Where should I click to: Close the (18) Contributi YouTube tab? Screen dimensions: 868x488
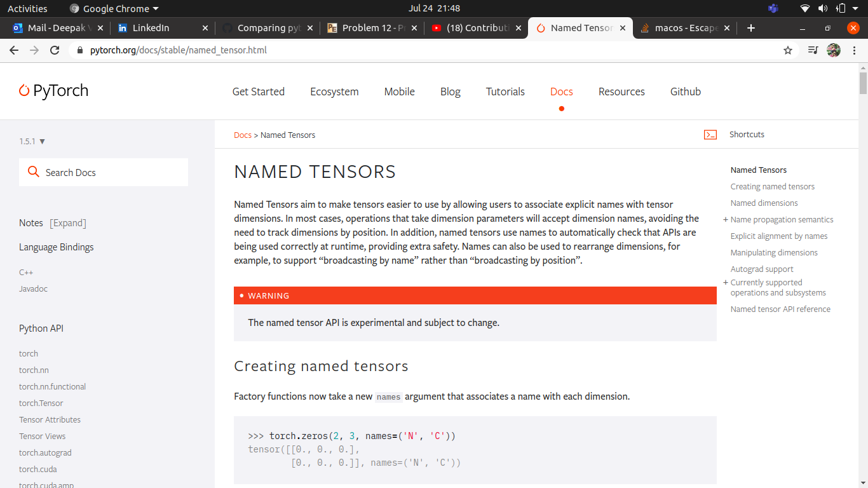pos(519,28)
